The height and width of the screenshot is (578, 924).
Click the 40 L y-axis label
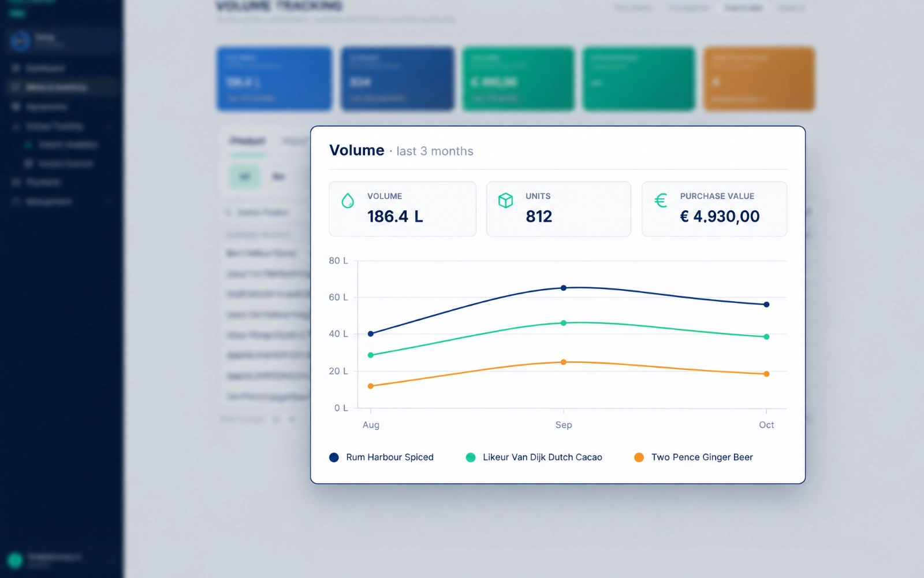338,334
